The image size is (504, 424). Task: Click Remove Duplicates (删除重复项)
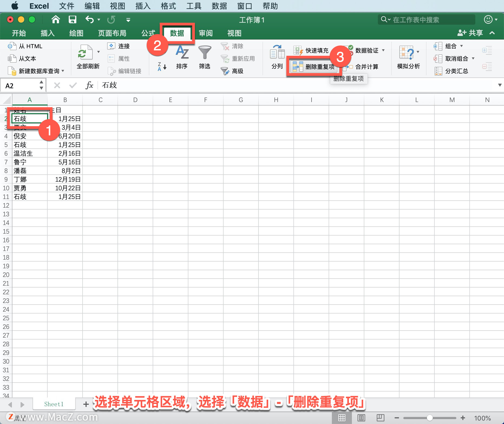point(314,67)
